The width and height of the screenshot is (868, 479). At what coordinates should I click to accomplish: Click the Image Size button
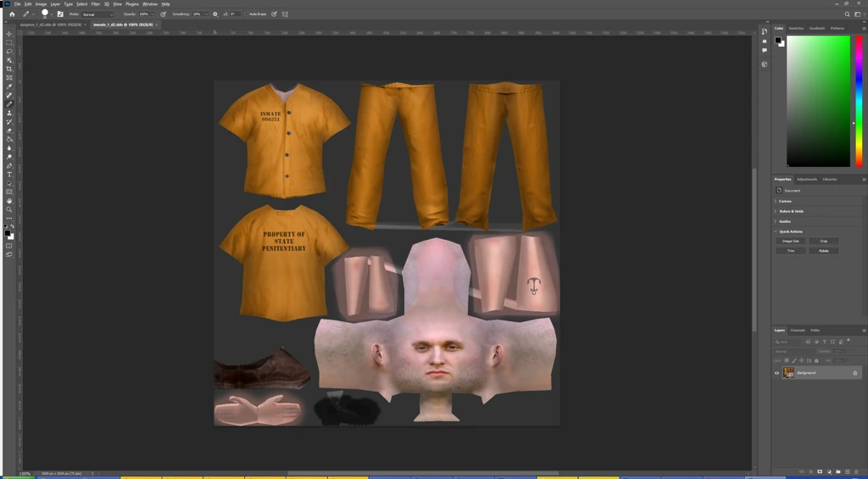[x=791, y=241]
